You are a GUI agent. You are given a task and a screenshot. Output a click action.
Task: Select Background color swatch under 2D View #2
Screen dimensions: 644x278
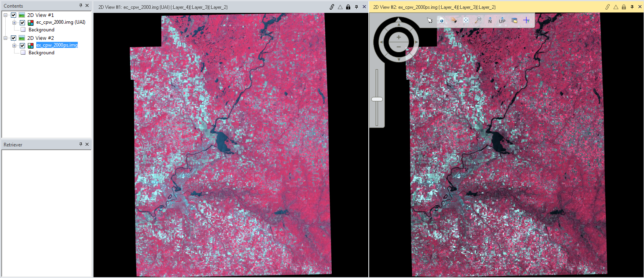pyautogui.click(x=23, y=53)
